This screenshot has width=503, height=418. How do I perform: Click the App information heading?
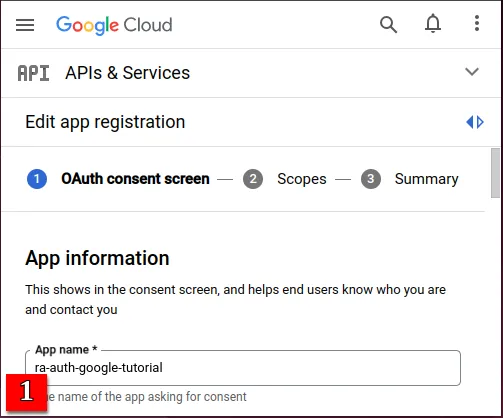97,258
